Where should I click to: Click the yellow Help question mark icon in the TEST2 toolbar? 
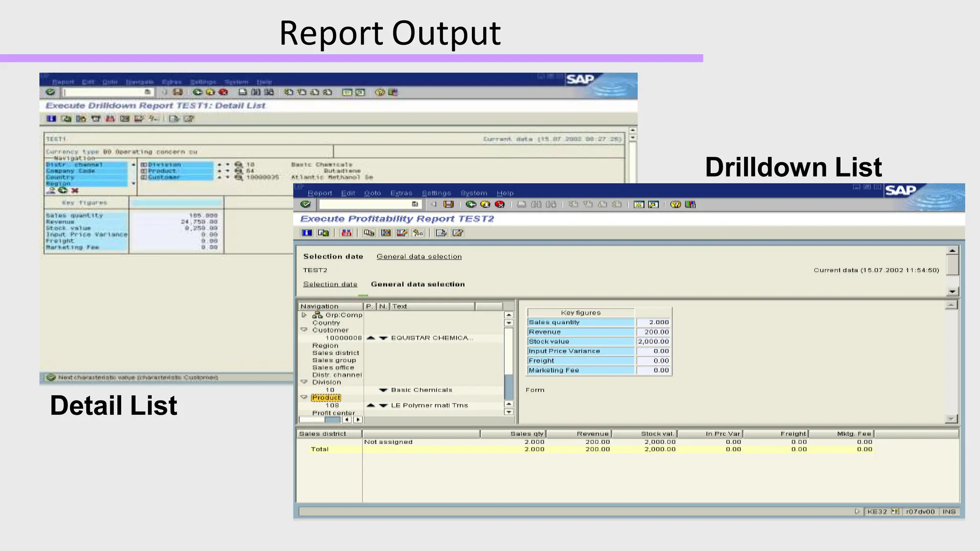click(x=675, y=204)
